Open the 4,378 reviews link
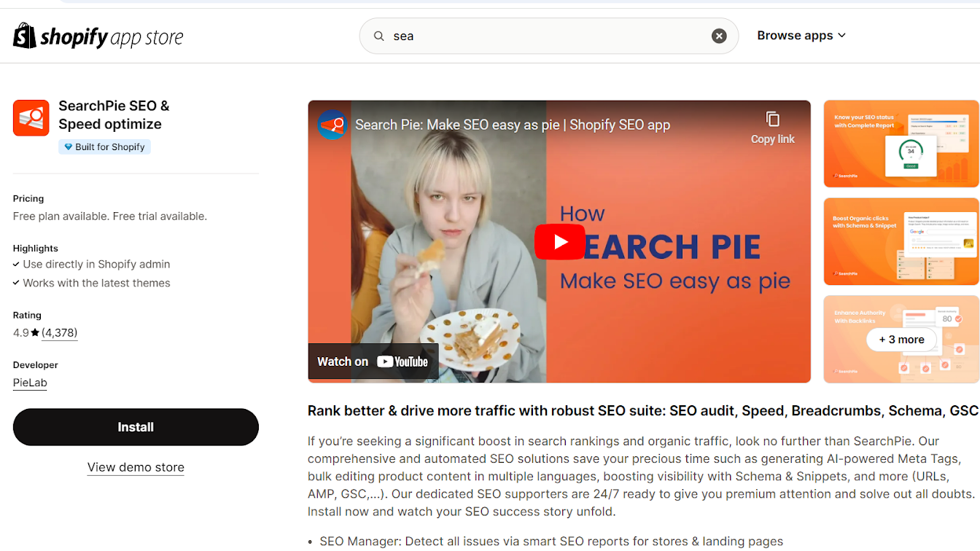The height and width of the screenshot is (551, 980). click(59, 332)
